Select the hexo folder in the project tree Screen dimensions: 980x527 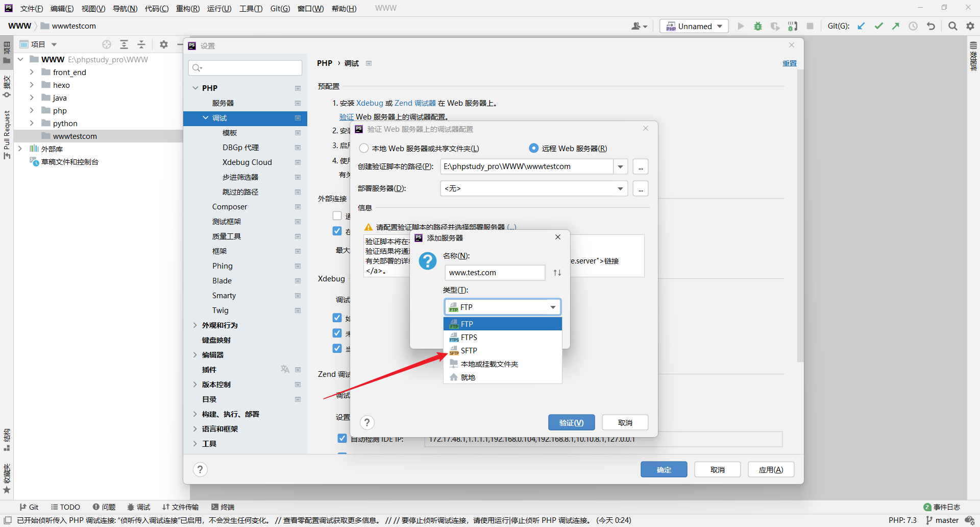pyautogui.click(x=61, y=85)
